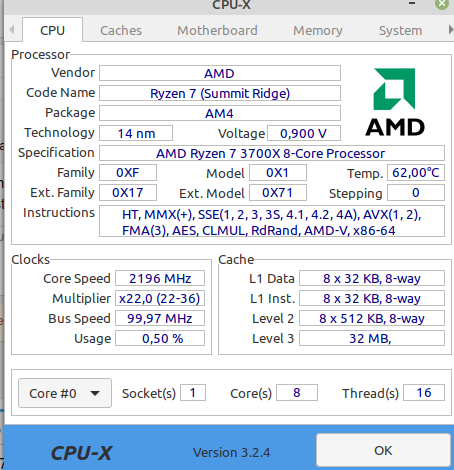
Task: Select the Instructions text field
Action: 272,221
